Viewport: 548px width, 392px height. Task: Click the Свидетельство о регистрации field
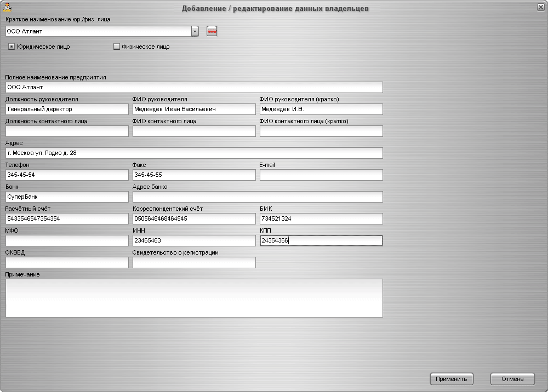[195, 262]
